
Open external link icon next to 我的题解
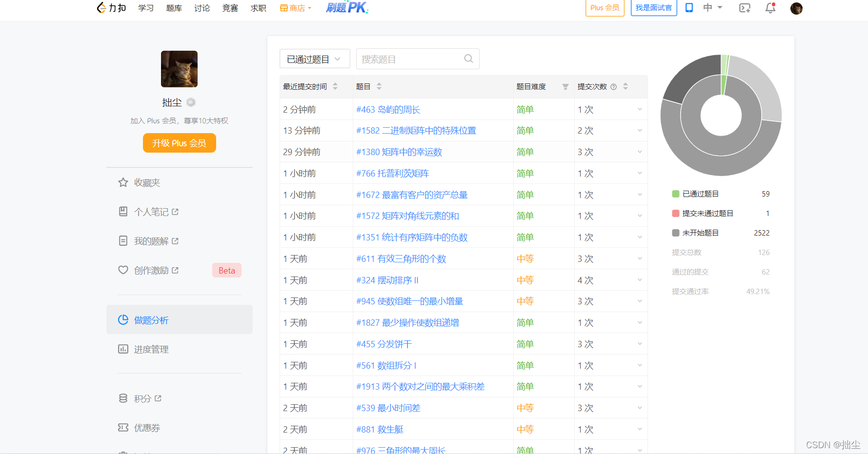pos(175,241)
